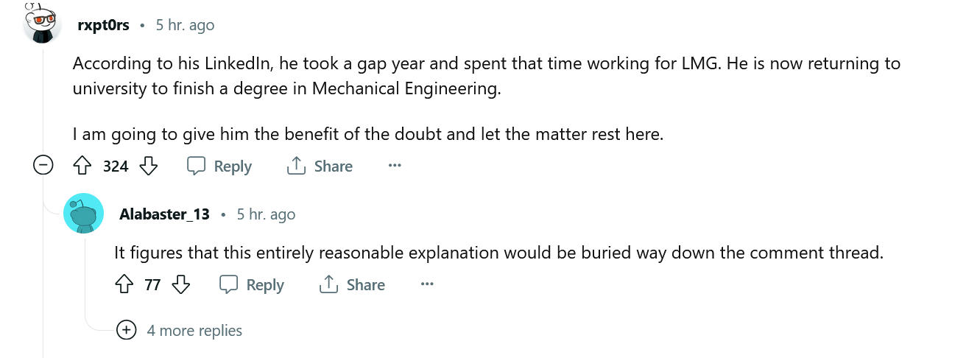Click the speech bubble icon under rxpt0rs comment
Screen dimensions: 980x358
(x=196, y=166)
